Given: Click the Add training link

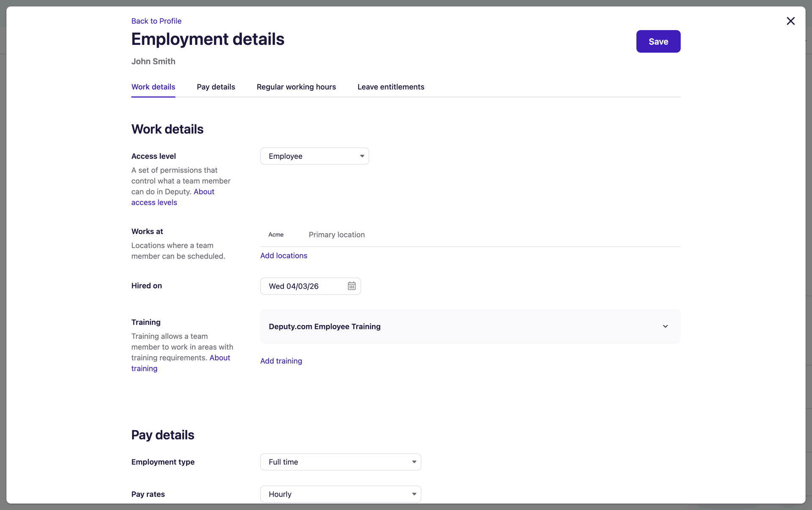Looking at the screenshot, I should point(281,361).
